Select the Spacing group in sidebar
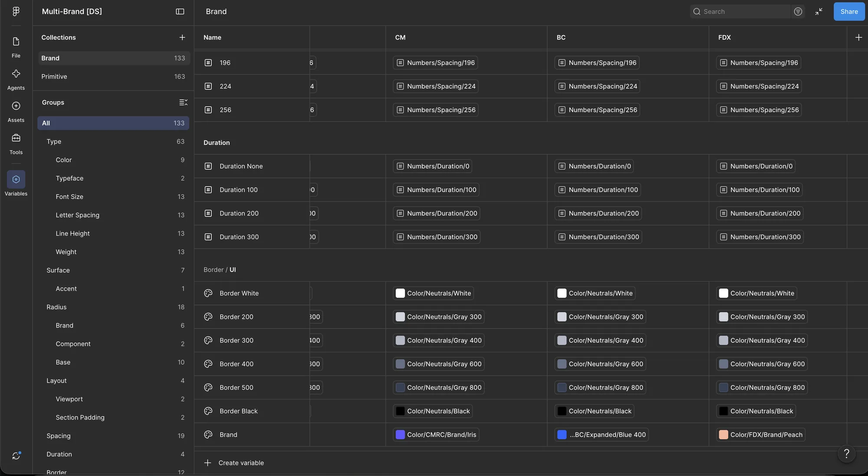The height and width of the screenshot is (476, 868). 114,436
